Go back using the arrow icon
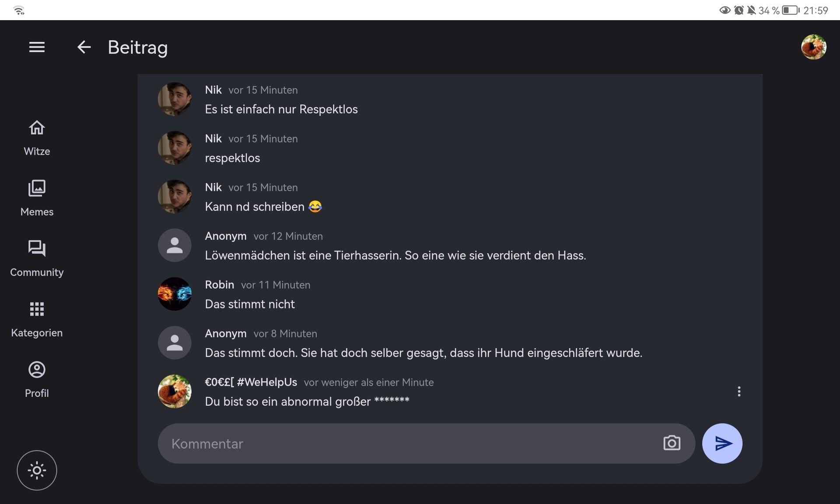The image size is (840, 504). click(84, 47)
